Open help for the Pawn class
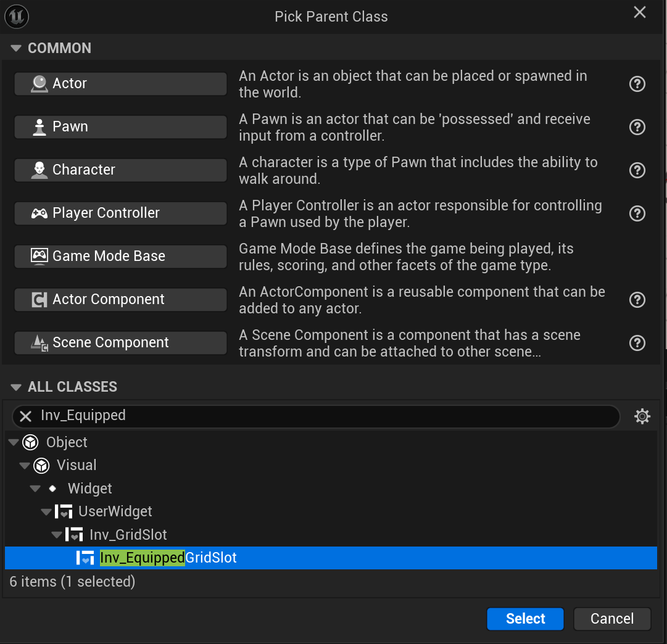This screenshot has width=667, height=644. tap(637, 127)
